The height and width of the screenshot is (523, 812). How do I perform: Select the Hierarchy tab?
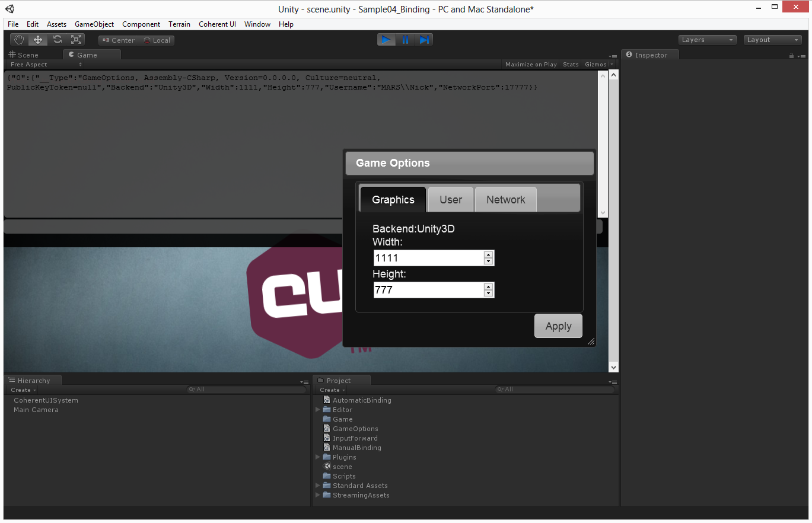click(x=33, y=380)
